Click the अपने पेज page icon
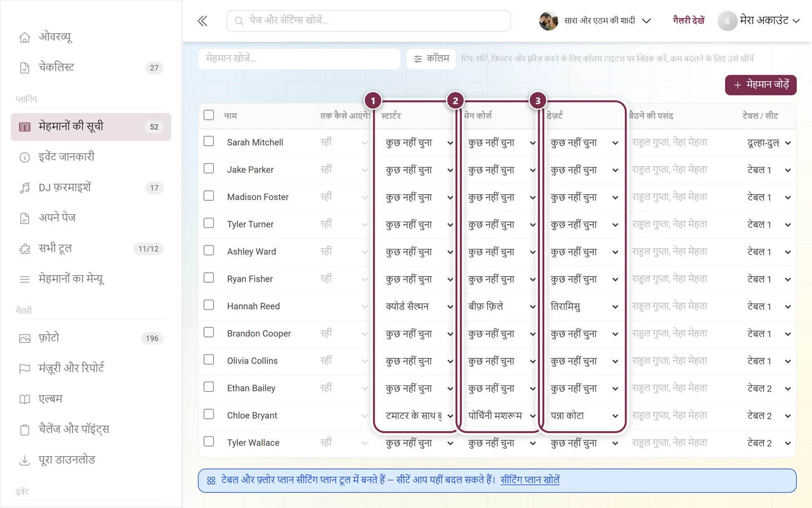Screen dimensions: 812x508 25,218
